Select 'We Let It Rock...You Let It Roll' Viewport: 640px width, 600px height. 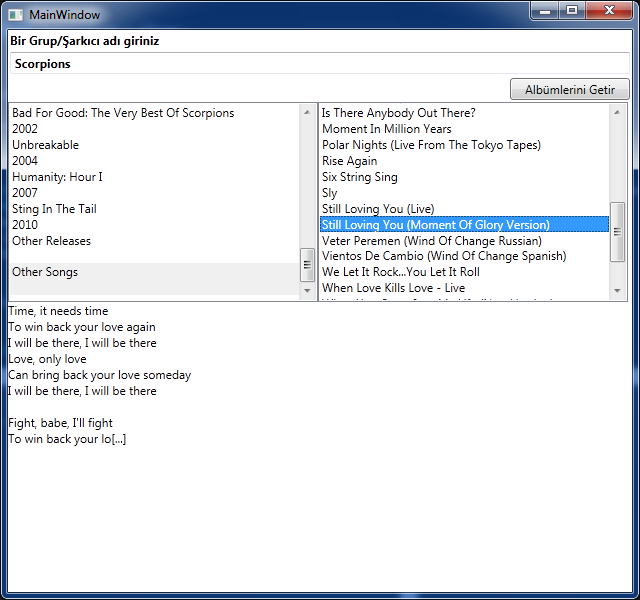pyautogui.click(x=400, y=272)
